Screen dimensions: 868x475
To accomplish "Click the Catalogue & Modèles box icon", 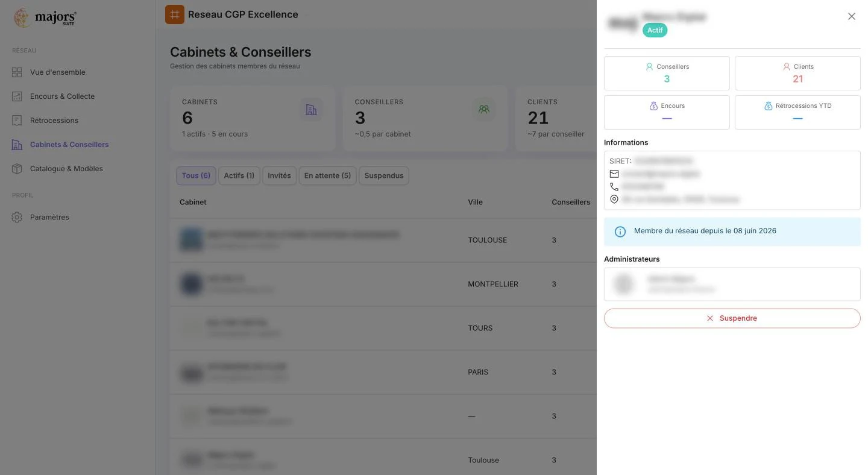I will click(17, 169).
